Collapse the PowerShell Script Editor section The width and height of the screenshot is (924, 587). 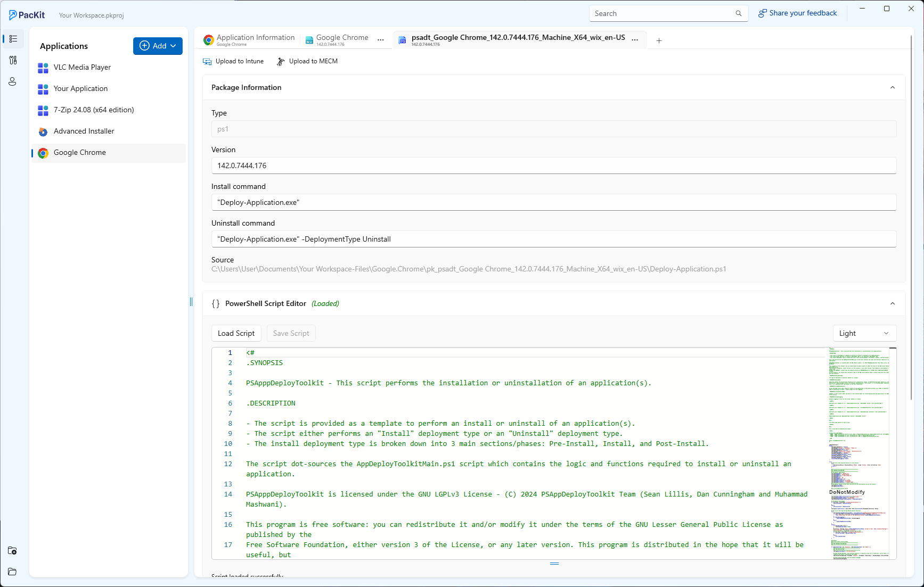click(x=893, y=304)
